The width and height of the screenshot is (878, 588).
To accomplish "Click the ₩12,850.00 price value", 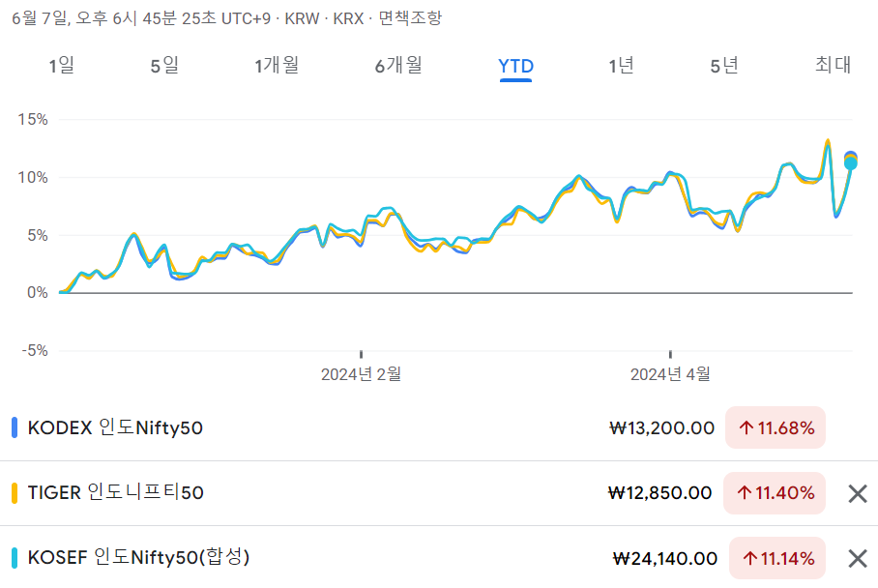I will [660, 493].
